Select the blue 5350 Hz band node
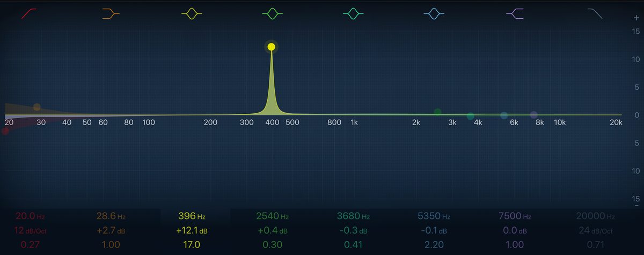The image size is (644, 255). [x=504, y=115]
